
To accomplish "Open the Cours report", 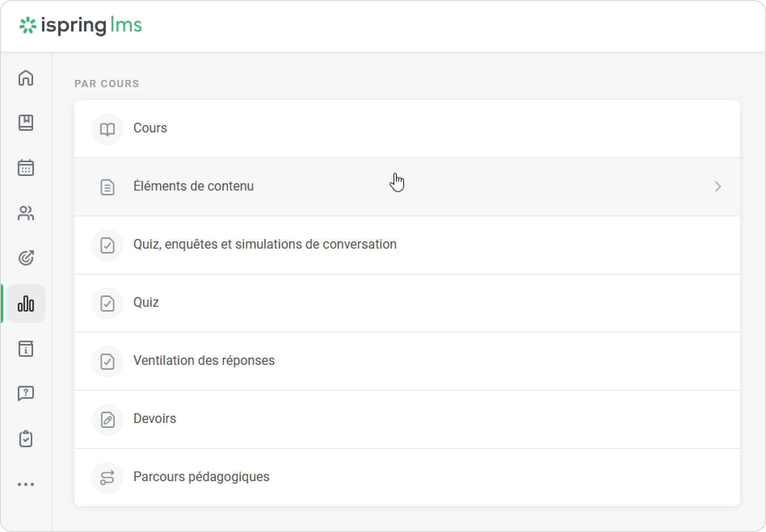I will pos(150,128).
